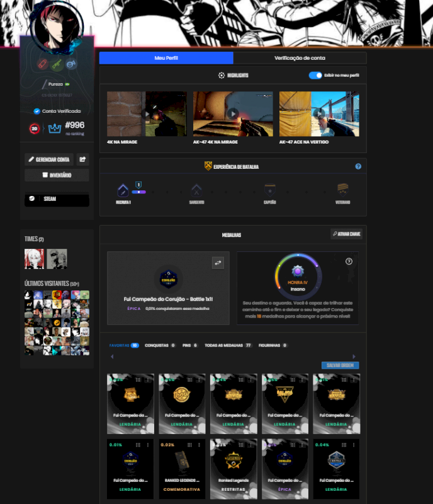Click the featured Corujão medal emblem
The width and height of the screenshot is (433, 504).
coord(168,278)
